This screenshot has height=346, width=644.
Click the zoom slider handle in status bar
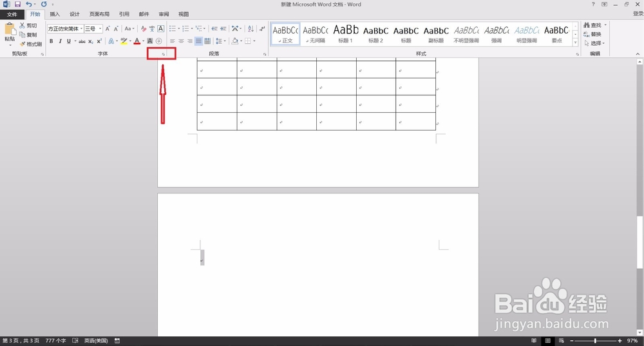point(595,341)
